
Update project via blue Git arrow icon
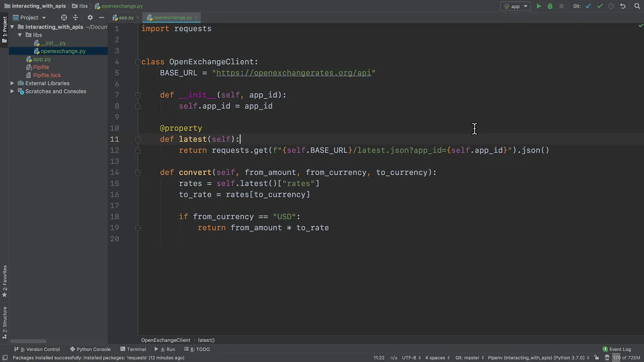pyautogui.click(x=588, y=6)
